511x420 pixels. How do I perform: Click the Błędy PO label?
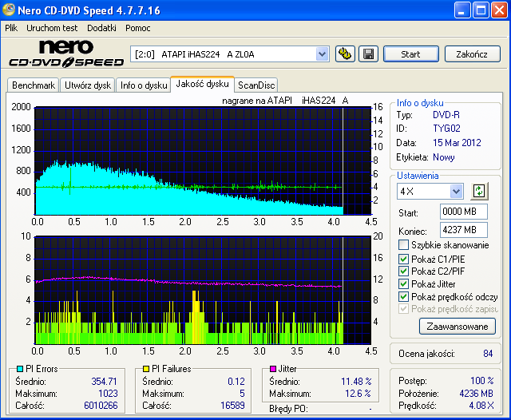coord(288,408)
